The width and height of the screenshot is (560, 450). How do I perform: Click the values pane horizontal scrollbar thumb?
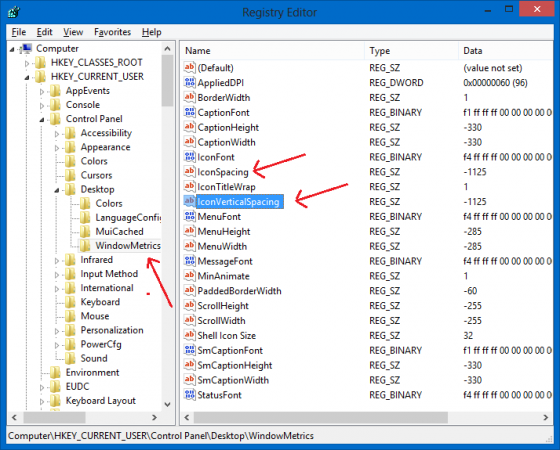pyautogui.click(x=321, y=417)
